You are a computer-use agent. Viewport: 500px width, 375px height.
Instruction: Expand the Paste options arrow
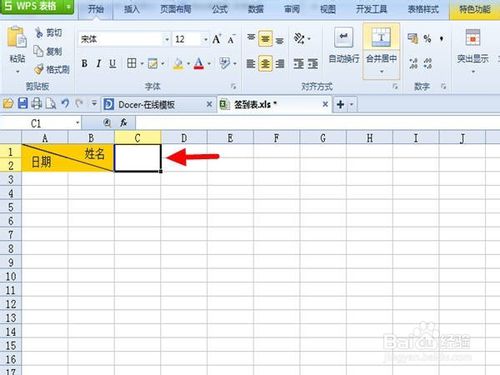pos(17,72)
